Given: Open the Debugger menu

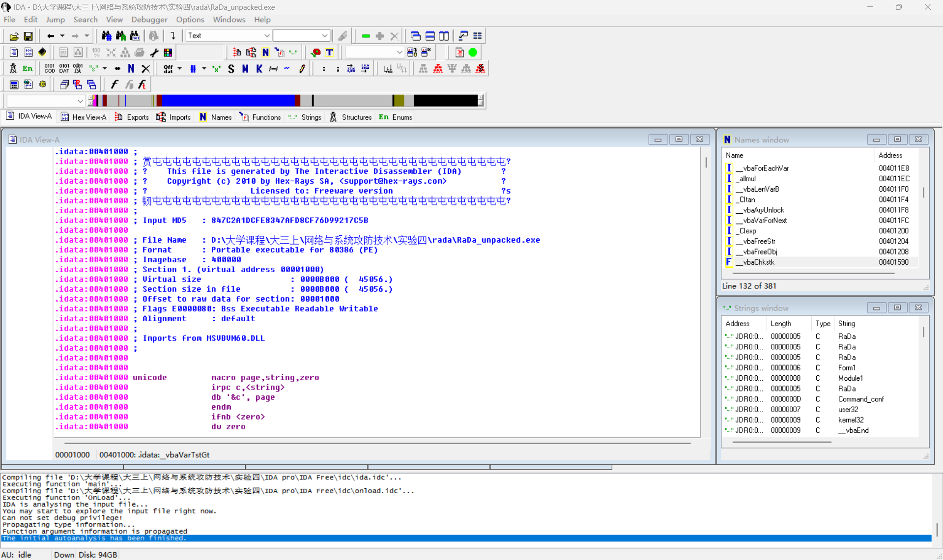Looking at the screenshot, I should click(x=149, y=20).
